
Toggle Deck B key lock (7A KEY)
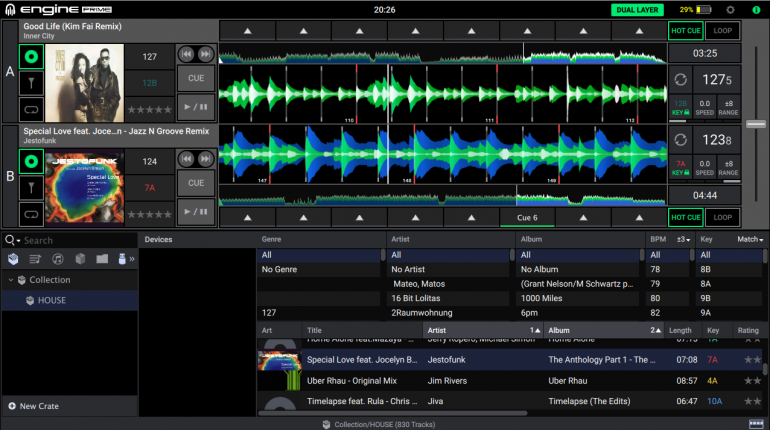tap(681, 168)
